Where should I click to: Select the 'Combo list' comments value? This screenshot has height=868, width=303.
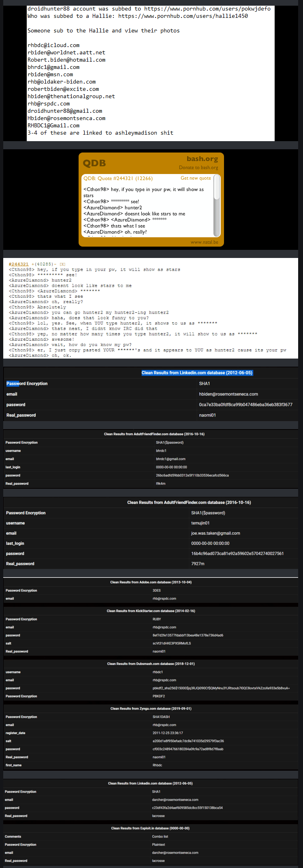pyautogui.click(x=160, y=836)
